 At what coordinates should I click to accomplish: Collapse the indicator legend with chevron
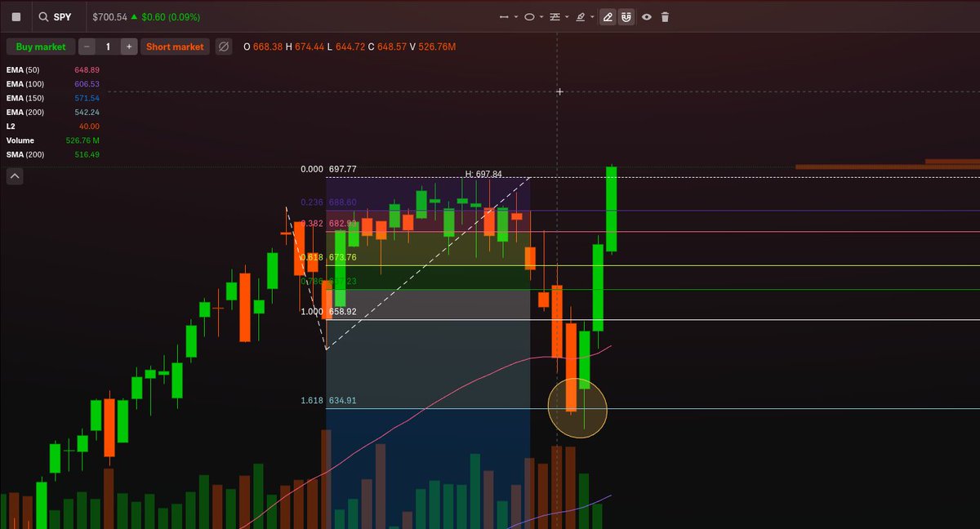[x=16, y=176]
